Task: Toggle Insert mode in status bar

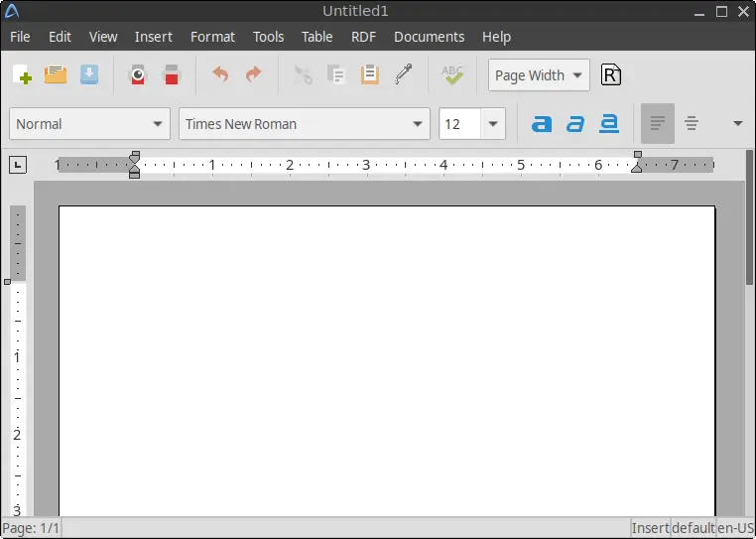Action: [651, 528]
